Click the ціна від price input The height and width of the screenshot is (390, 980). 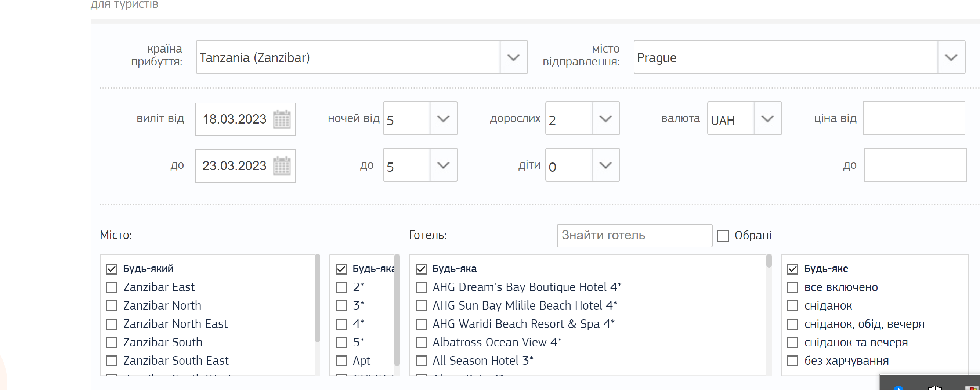[914, 118]
